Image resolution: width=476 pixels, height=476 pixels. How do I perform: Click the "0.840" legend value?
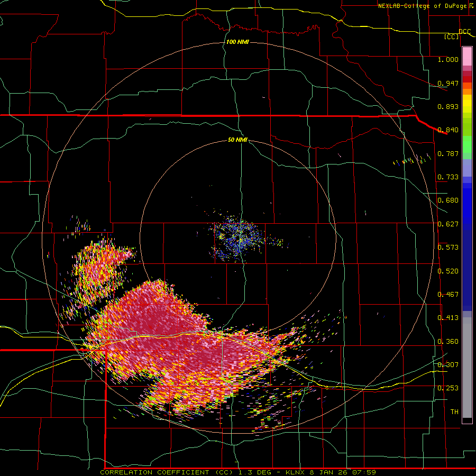(x=448, y=130)
